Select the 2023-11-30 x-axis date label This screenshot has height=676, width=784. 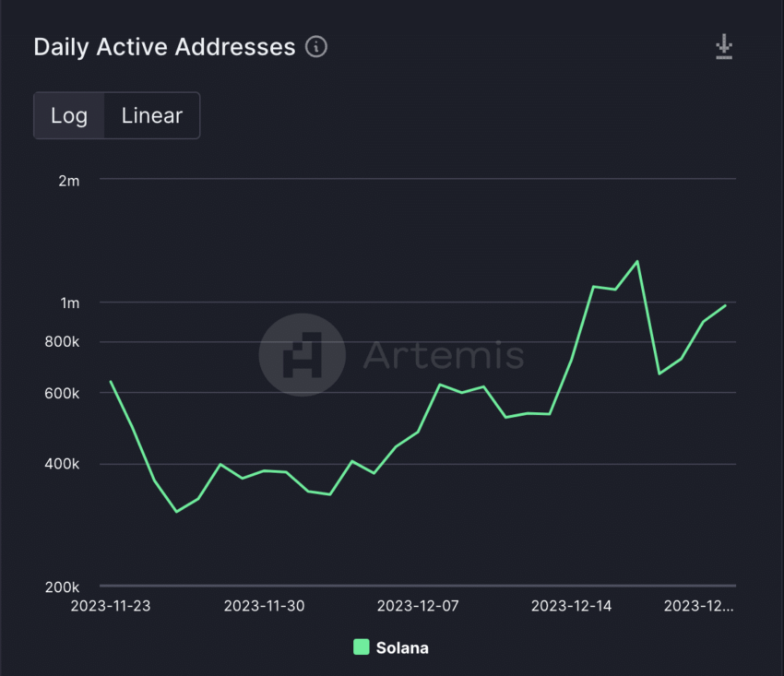tap(264, 606)
